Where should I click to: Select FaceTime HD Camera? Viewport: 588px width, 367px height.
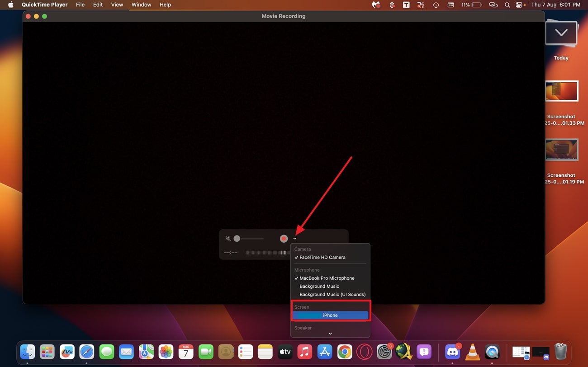coord(330,258)
